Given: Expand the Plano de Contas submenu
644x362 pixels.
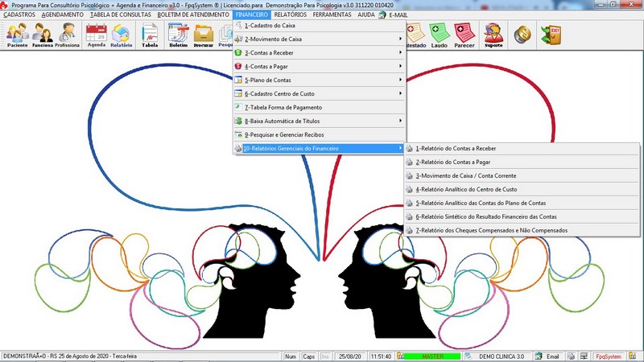Looking at the screenshot, I should 318,80.
